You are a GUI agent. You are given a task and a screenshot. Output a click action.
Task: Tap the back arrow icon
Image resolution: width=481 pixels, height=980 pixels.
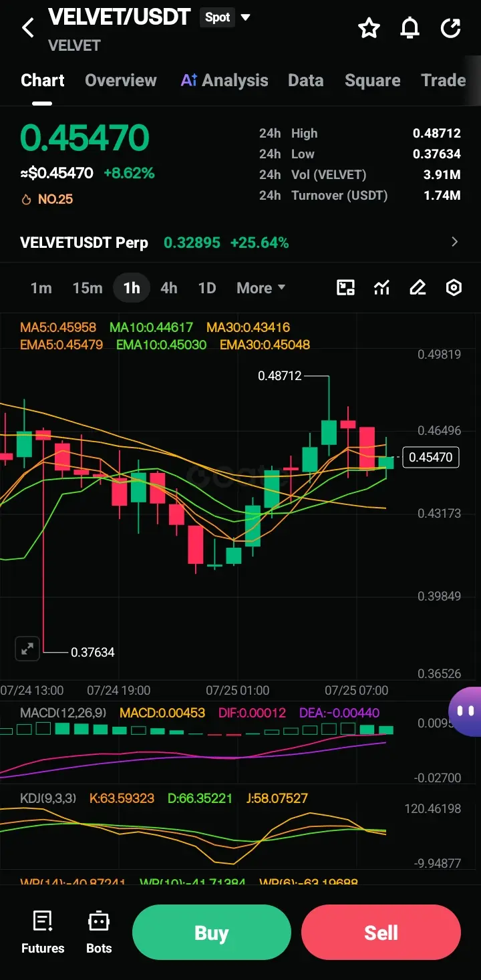point(28,27)
